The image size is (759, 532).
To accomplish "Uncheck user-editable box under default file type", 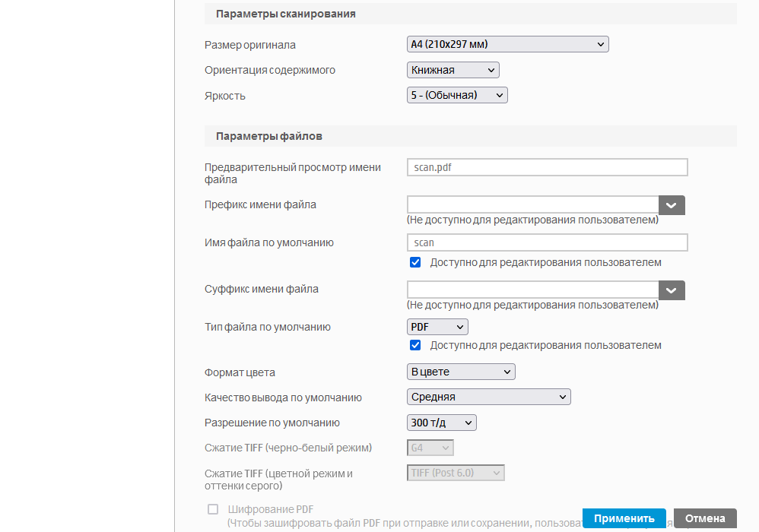I will (x=415, y=345).
